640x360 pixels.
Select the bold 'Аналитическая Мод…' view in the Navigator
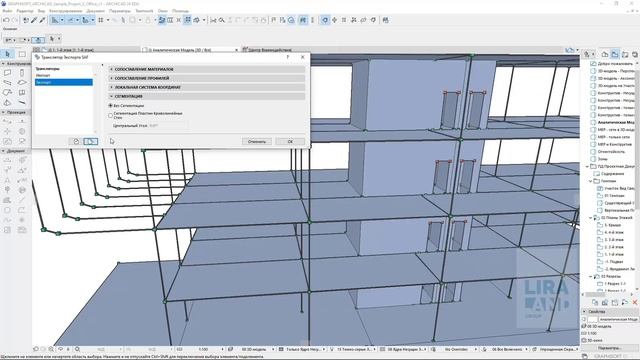click(616, 122)
